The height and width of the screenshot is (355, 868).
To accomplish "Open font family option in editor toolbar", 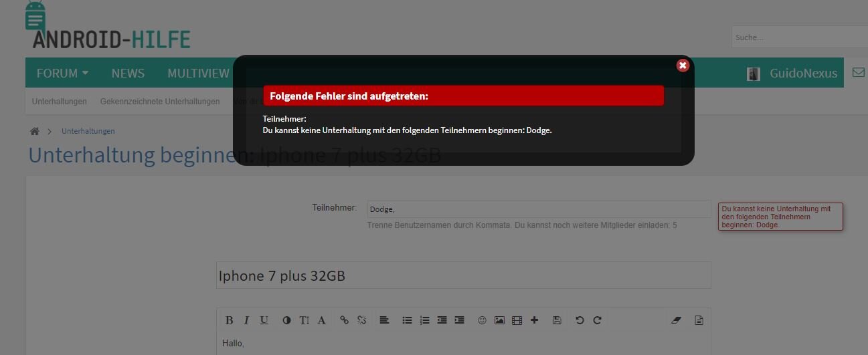I will click(x=321, y=320).
